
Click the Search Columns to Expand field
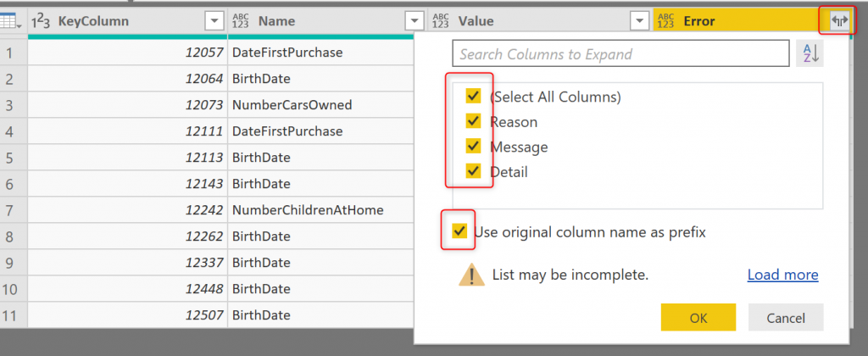pos(621,54)
